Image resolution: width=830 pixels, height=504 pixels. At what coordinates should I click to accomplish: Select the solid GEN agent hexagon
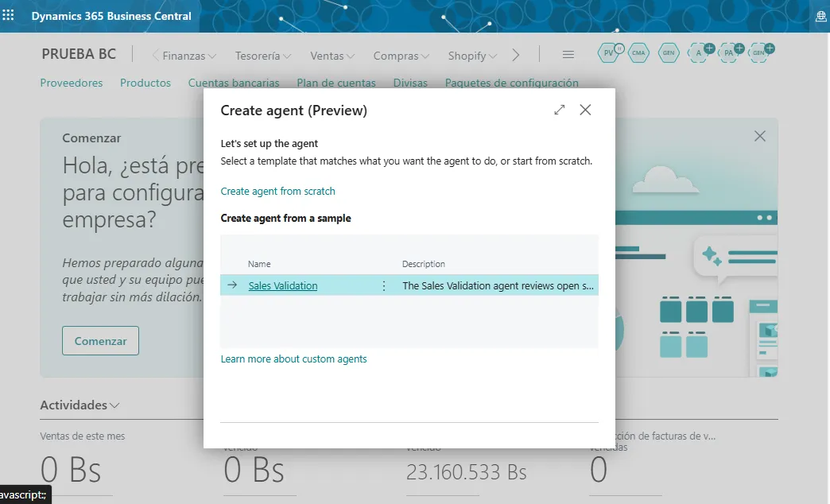[669, 53]
